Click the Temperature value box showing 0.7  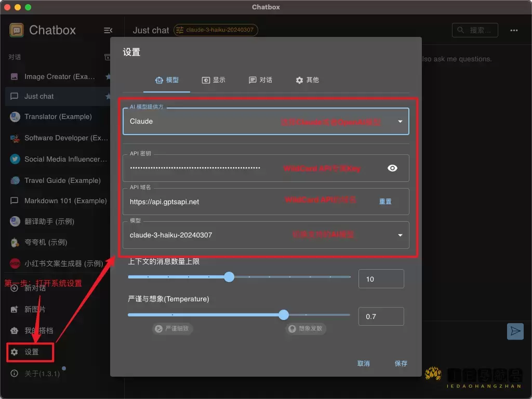pos(381,317)
